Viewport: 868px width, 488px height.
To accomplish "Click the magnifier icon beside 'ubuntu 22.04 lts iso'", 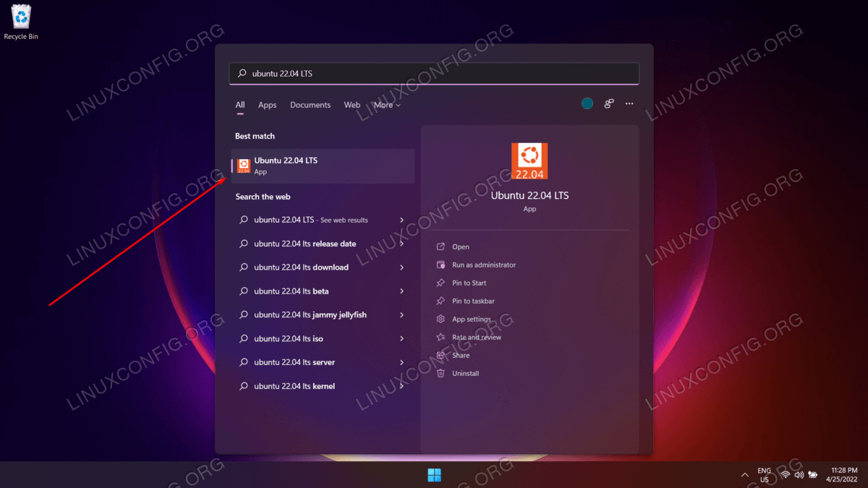I will click(244, 338).
